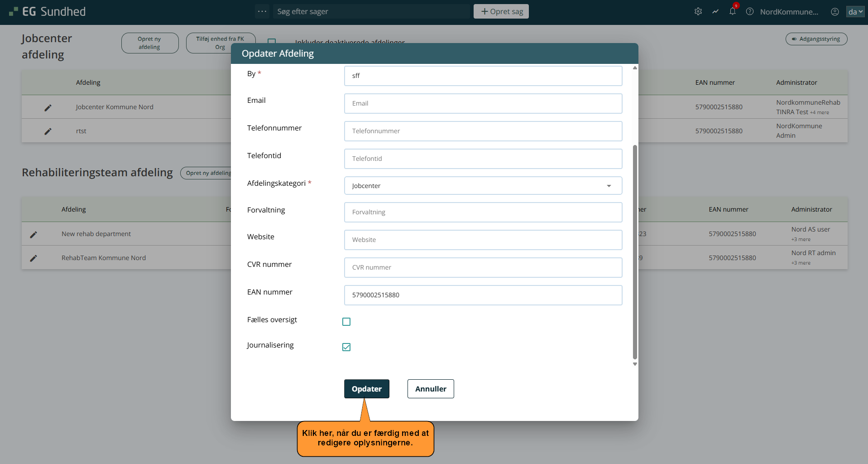Viewport: 868px width, 464px height.
Task: Uncheck the Journalisering checkbox
Action: point(346,347)
